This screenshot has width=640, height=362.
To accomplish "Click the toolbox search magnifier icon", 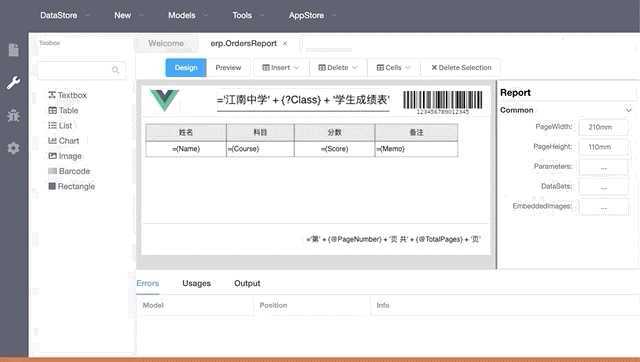I will point(116,70).
